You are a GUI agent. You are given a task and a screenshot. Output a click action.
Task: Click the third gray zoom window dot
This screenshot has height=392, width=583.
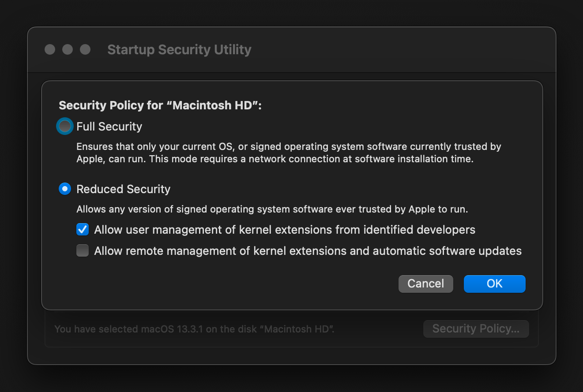tap(85, 49)
